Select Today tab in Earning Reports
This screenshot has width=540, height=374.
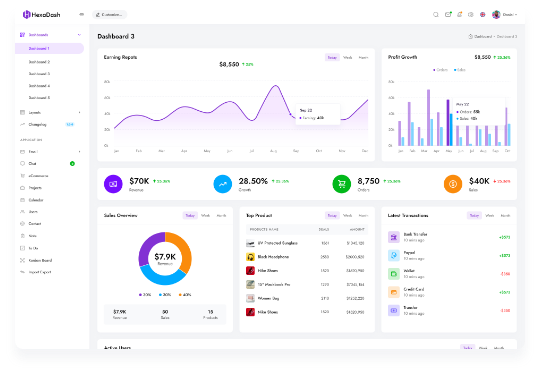tap(332, 58)
